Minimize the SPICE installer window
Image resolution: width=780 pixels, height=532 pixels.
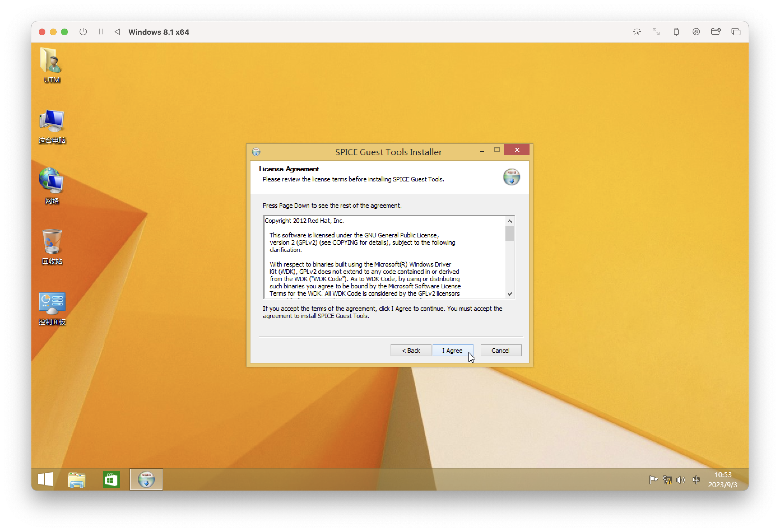tap(482, 150)
